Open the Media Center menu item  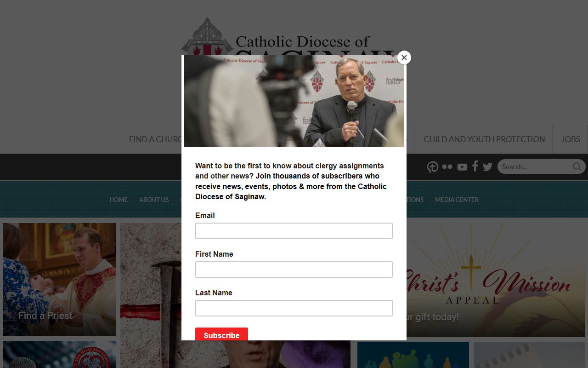click(x=457, y=200)
